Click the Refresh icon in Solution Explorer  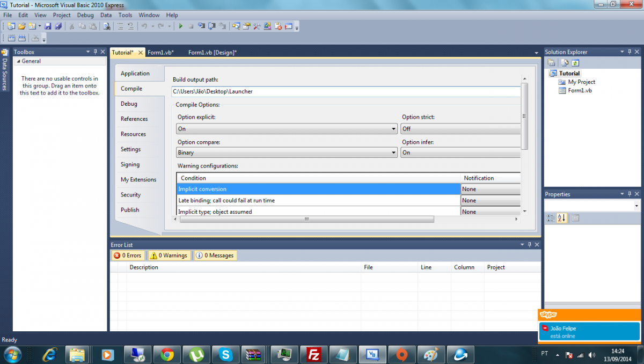tap(575, 63)
